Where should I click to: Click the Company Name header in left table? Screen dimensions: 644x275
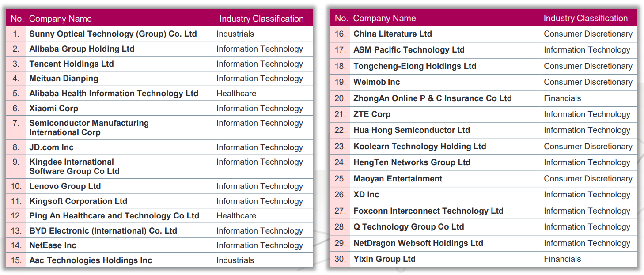pos(60,19)
